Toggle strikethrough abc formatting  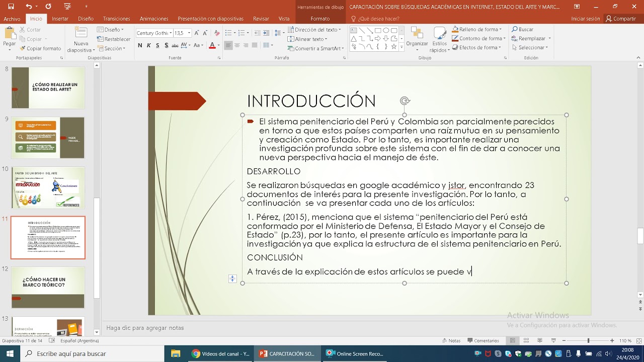click(x=175, y=45)
